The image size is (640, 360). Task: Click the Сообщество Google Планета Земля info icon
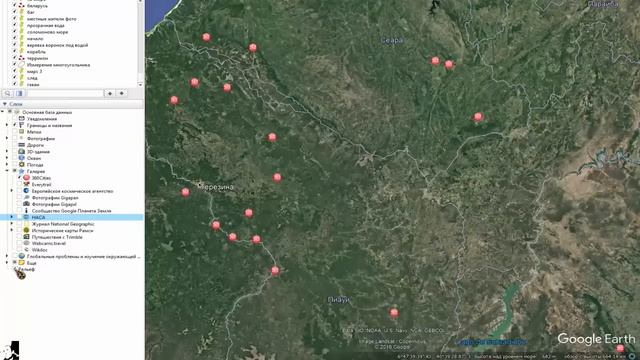pos(27,211)
